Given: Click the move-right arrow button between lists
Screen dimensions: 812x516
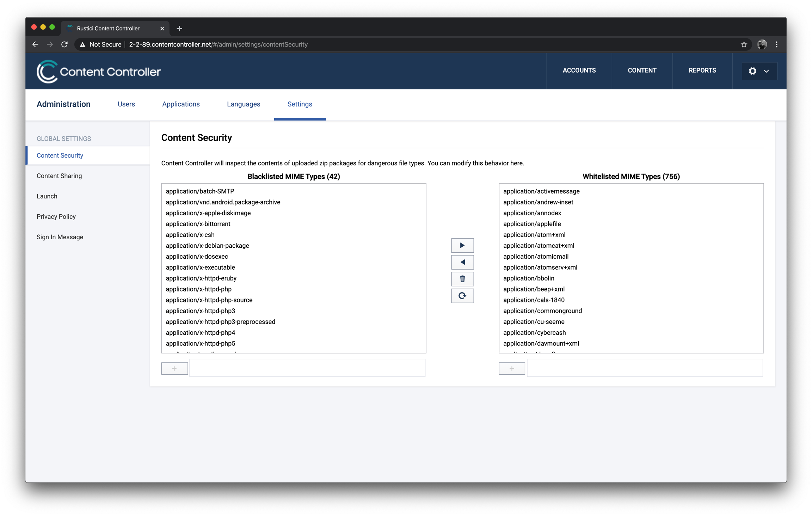Looking at the screenshot, I should point(462,245).
